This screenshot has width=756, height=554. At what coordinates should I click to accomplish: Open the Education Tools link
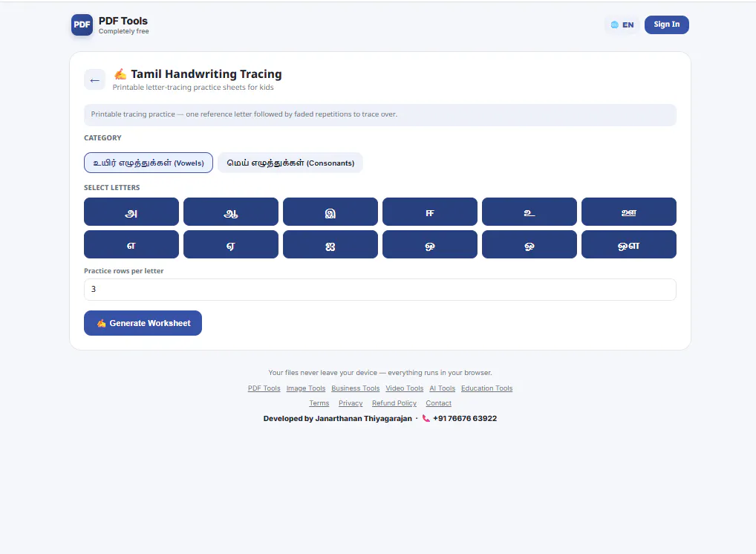(x=487, y=388)
